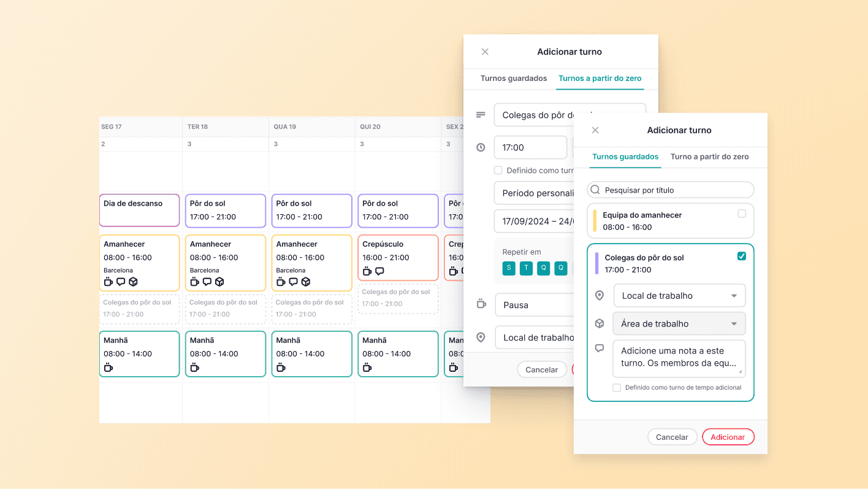
Task: Click the clock icon beside the 17:00 field
Action: tap(481, 147)
